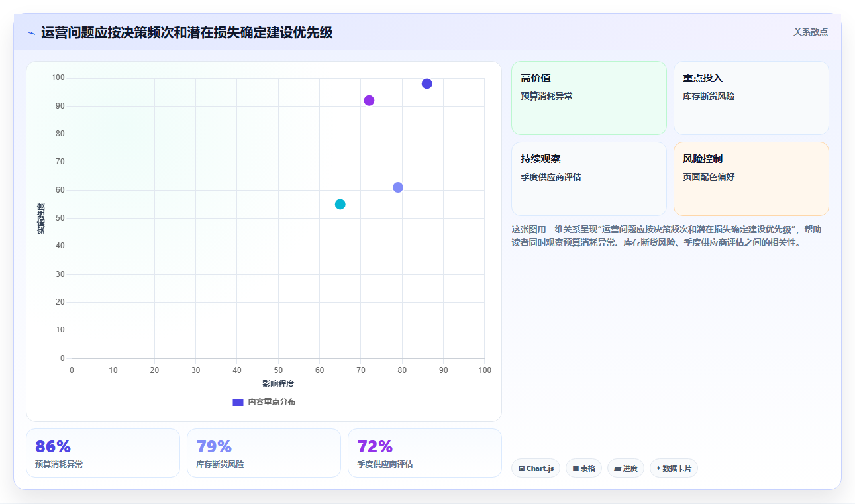Click the y-axis tick label 100
The image size is (855, 504).
coord(58,78)
